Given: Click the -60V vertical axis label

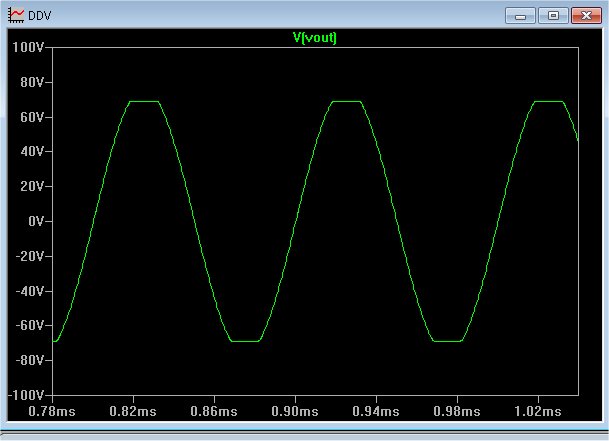Looking at the screenshot, I should click(x=30, y=325).
